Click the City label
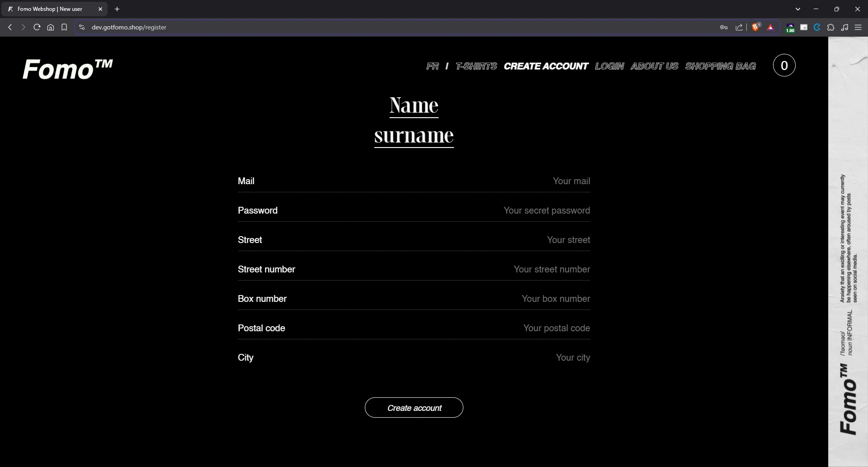Image resolution: width=868 pixels, height=467 pixels. (245, 357)
